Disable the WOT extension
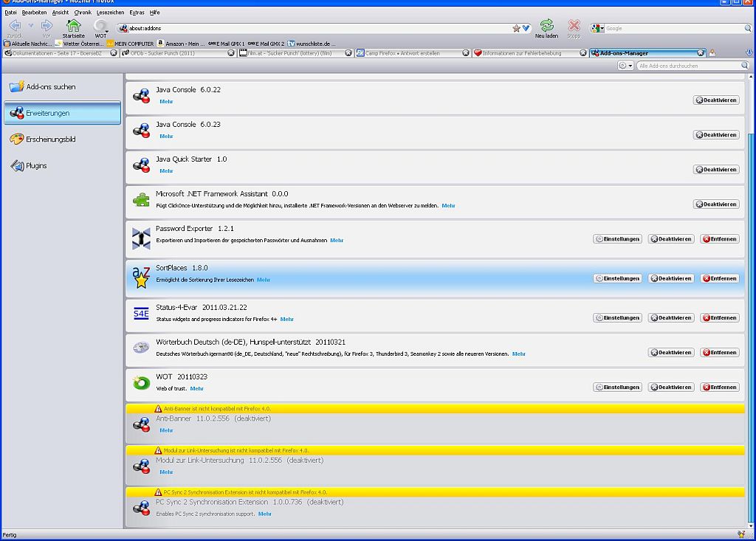 [671, 387]
